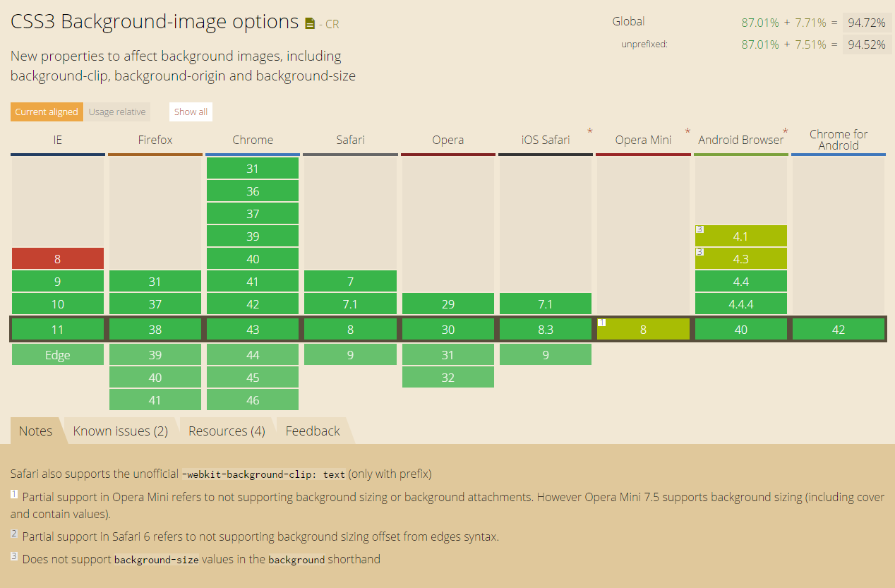Select the Opera 32 cell

[448, 378]
